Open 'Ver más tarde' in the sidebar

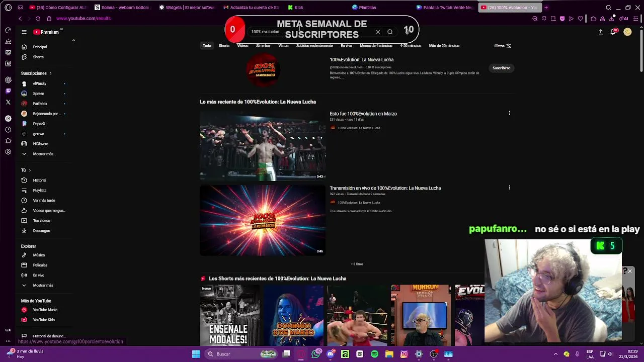click(x=43, y=200)
